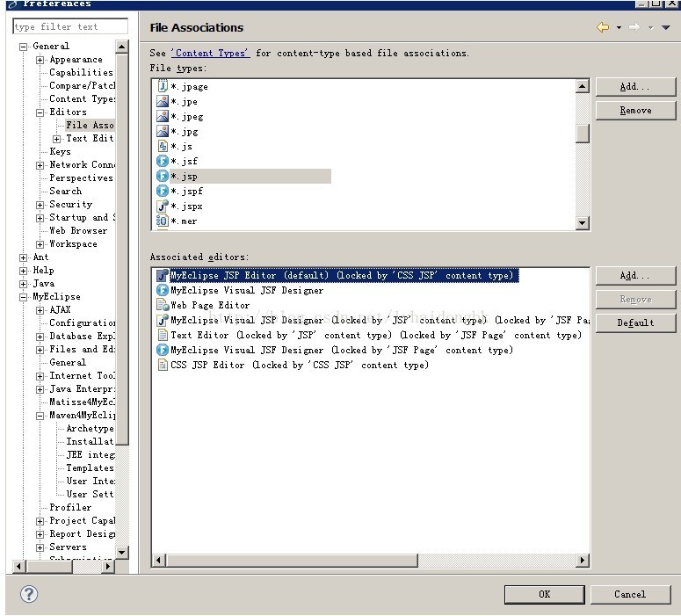This screenshot has width=681, height=616.
Task: Click file types list scroll up arrow
Action: point(582,86)
